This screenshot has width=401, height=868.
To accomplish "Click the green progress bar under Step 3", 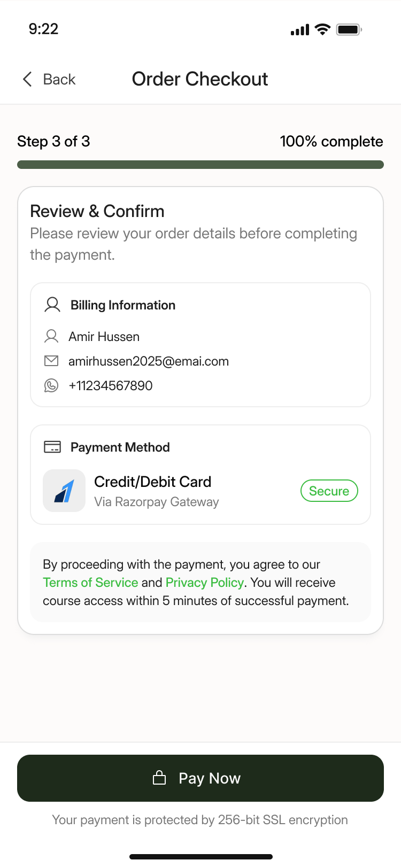I will tap(200, 164).
